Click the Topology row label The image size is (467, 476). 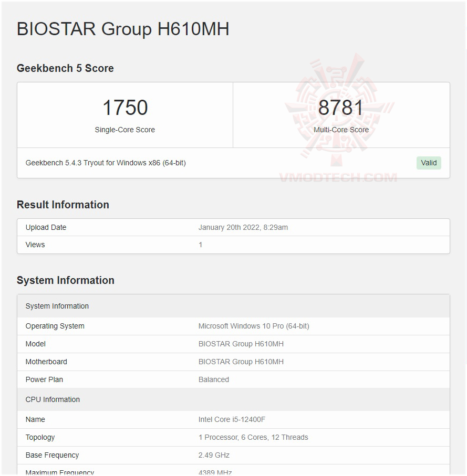tap(40, 438)
